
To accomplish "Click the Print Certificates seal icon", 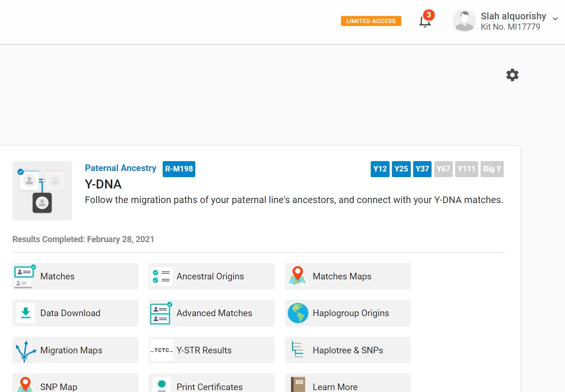I will coord(162,385).
